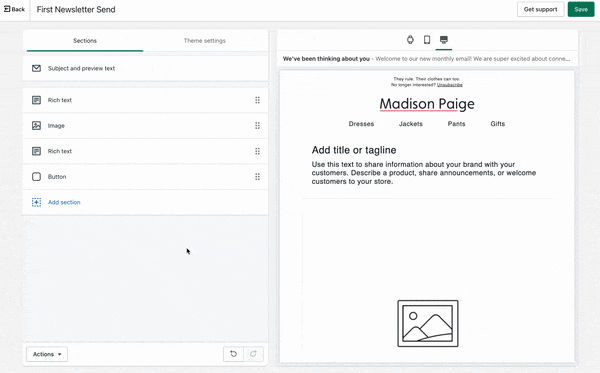Switch to the Theme settings tab
Viewport: 600px width, 373px height.
click(x=205, y=41)
